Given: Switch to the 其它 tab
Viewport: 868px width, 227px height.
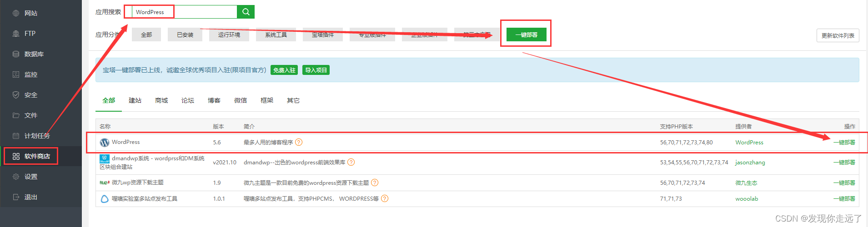Looking at the screenshot, I should tap(293, 100).
